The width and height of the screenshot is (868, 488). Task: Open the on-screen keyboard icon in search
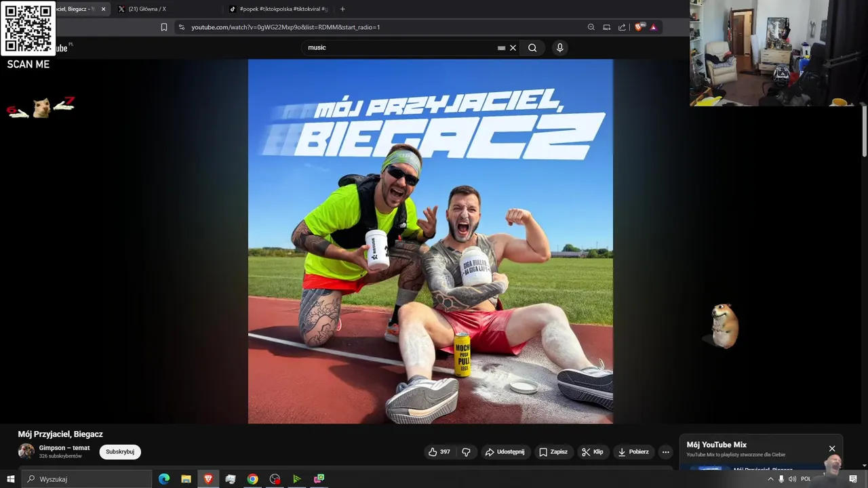[x=501, y=48]
